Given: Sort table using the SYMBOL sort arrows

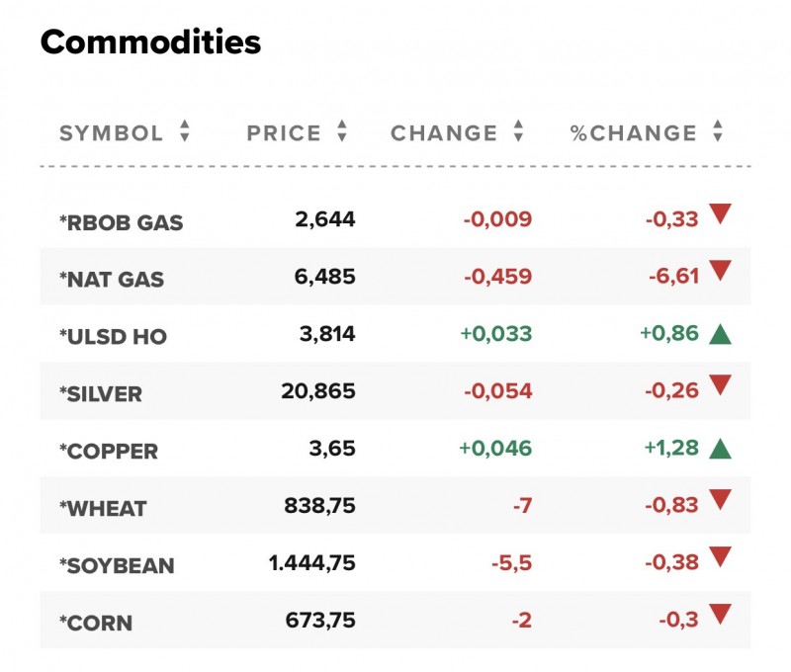Looking at the screenshot, I should tap(184, 132).
